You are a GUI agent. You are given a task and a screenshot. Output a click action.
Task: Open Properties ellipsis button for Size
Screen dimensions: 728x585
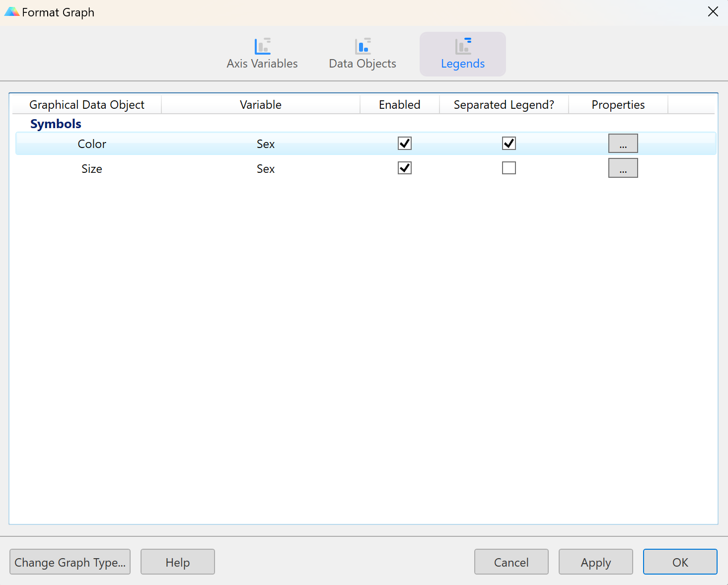point(623,168)
